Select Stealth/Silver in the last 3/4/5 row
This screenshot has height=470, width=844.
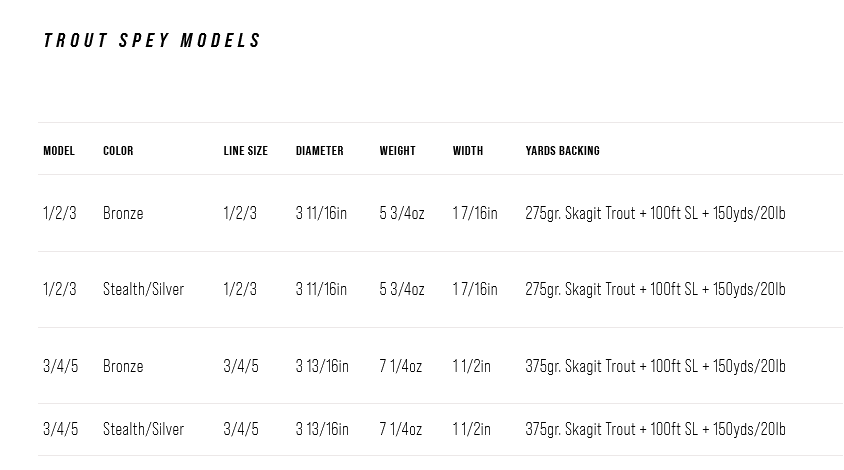tap(143, 429)
